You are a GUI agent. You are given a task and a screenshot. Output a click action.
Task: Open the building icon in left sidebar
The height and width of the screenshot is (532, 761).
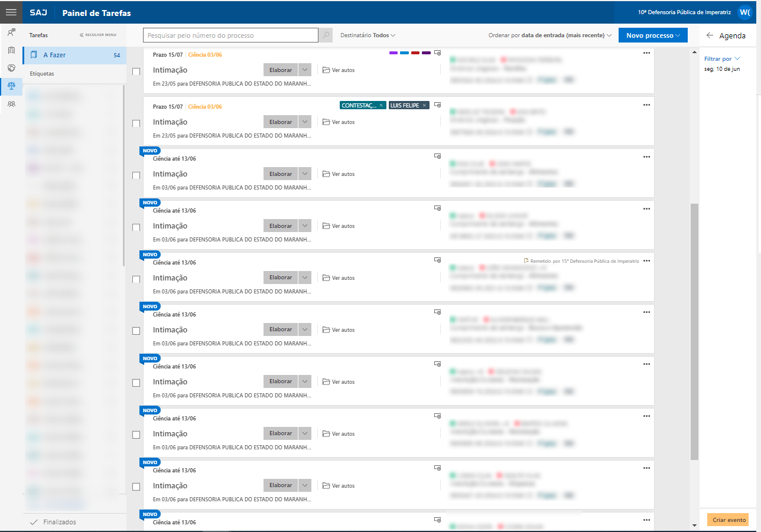coord(11,51)
